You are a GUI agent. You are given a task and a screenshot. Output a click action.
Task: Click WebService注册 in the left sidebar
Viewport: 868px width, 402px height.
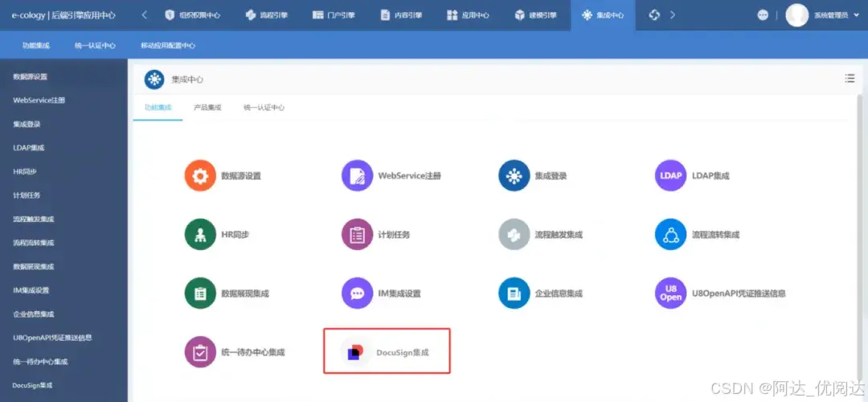39,100
